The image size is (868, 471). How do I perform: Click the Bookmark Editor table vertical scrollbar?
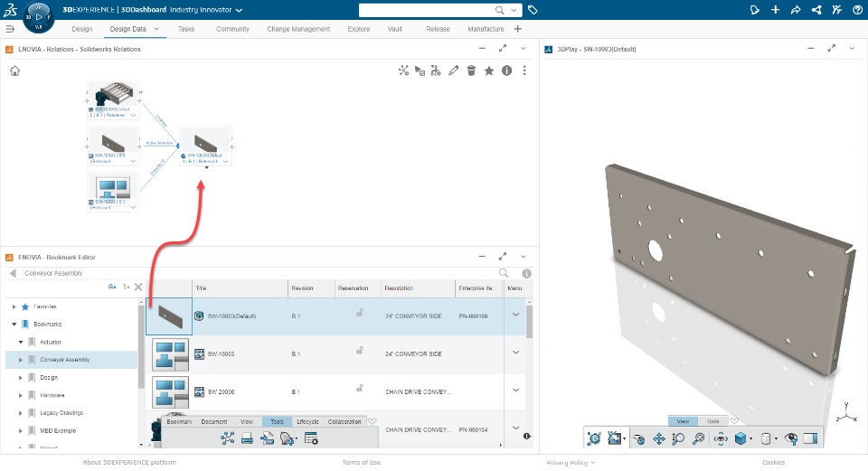(x=529, y=321)
